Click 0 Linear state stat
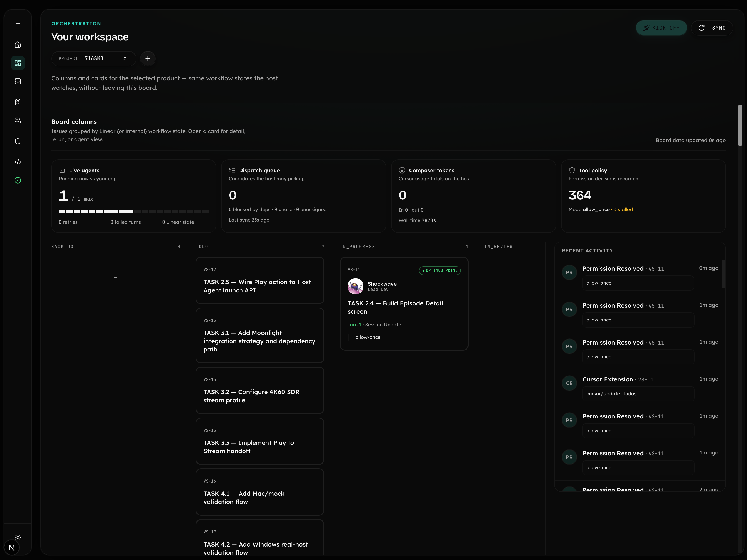Image resolution: width=747 pixels, height=560 pixels. [178, 222]
